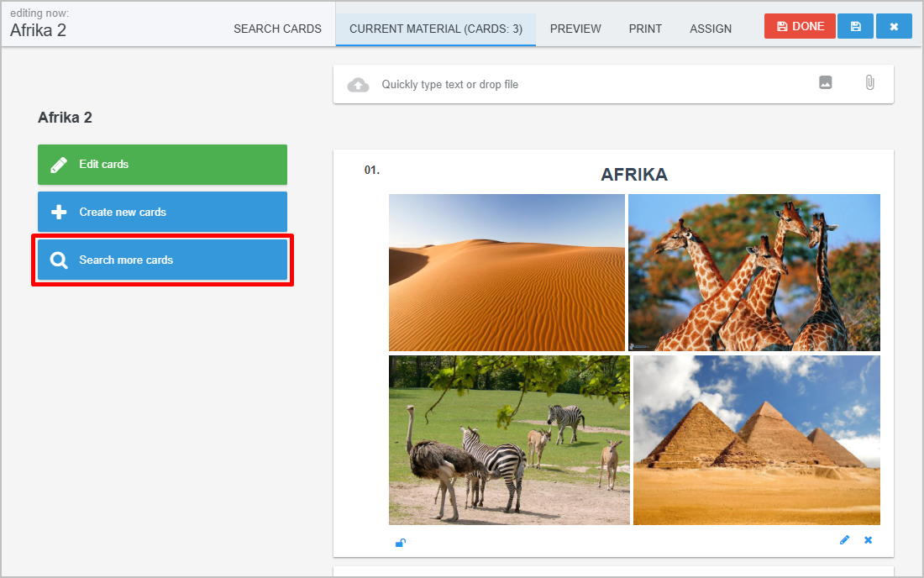The height and width of the screenshot is (578, 924).
Task: Click the red DONE button
Action: (x=800, y=27)
